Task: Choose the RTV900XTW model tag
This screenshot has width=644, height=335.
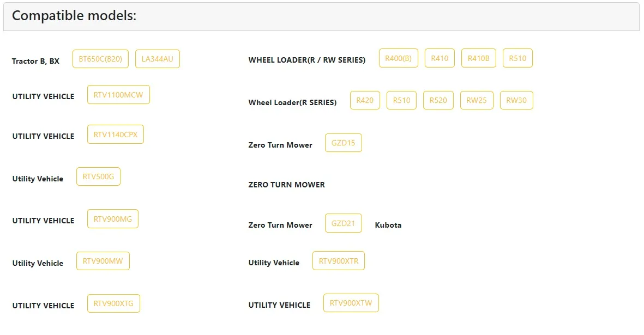Action: point(351,303)
